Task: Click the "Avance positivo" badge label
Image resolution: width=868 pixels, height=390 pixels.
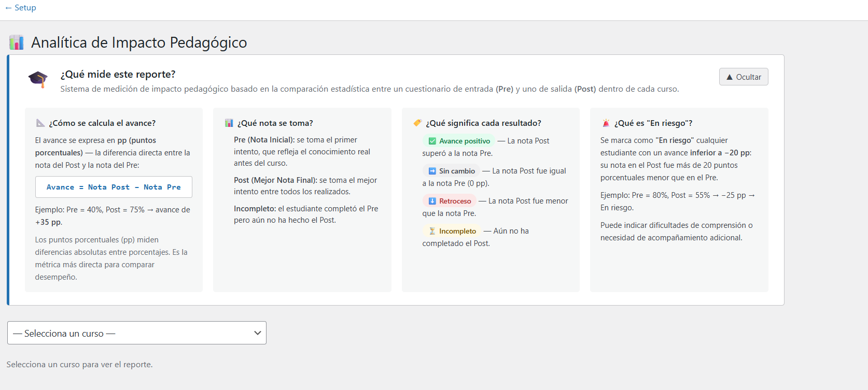Action: tap(464, 141)
